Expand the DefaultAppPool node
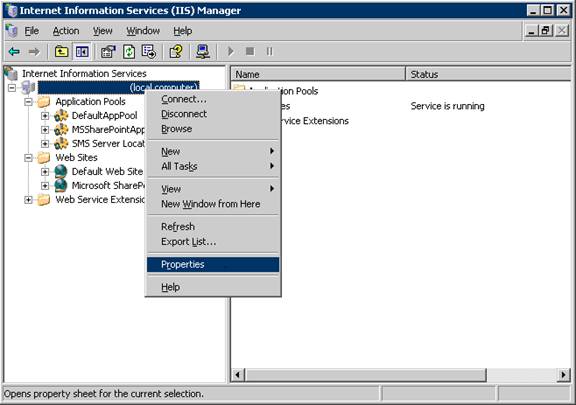Viewport: 576px width, 405px height. tap(45, 116)
